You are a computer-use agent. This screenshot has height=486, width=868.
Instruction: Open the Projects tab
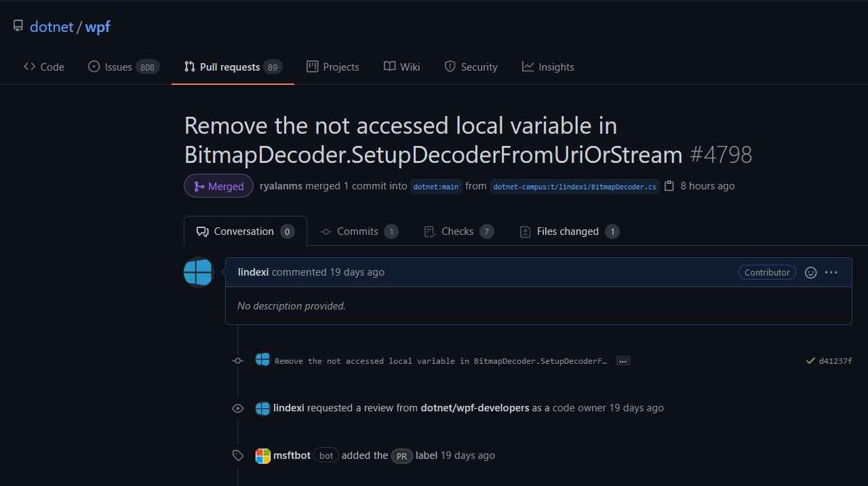tap(333, 67)
